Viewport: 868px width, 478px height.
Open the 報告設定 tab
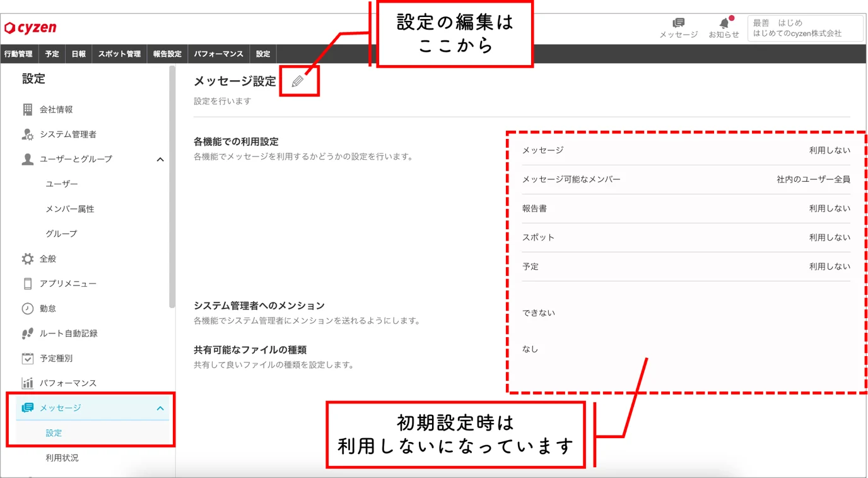coord(167,54)
